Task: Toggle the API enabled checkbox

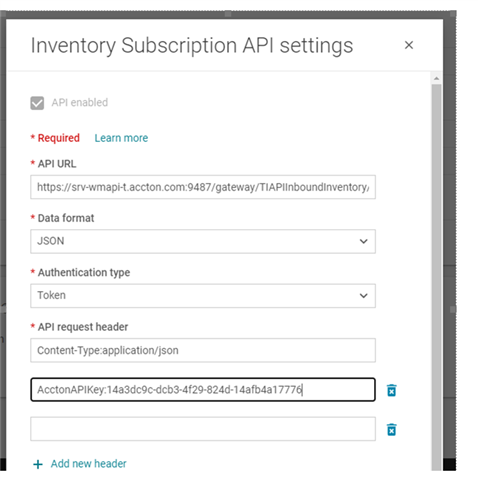Action: pyautogui.click(x=37, y=103)
